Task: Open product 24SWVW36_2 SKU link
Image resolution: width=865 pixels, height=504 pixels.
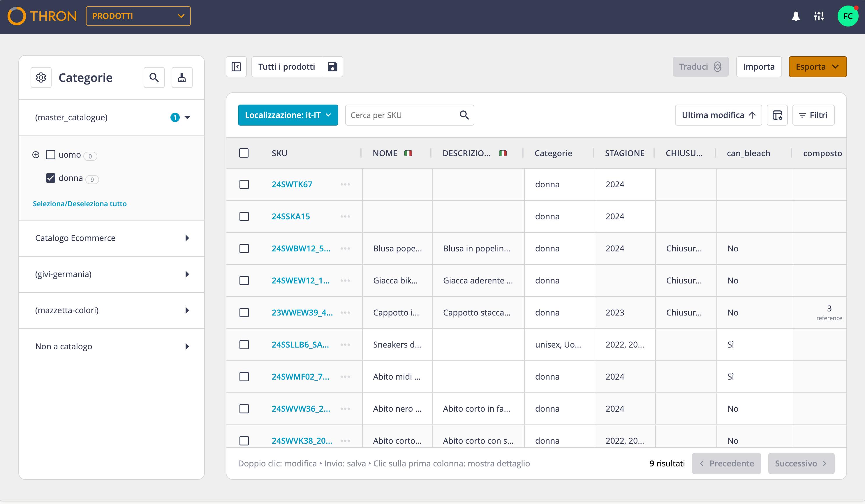Action: tap(301, 408)
